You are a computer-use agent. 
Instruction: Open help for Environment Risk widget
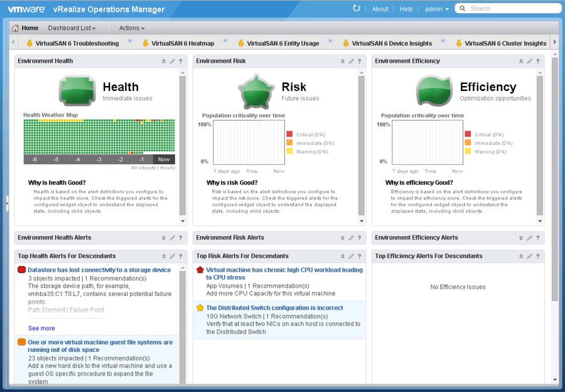pos(359,61)
